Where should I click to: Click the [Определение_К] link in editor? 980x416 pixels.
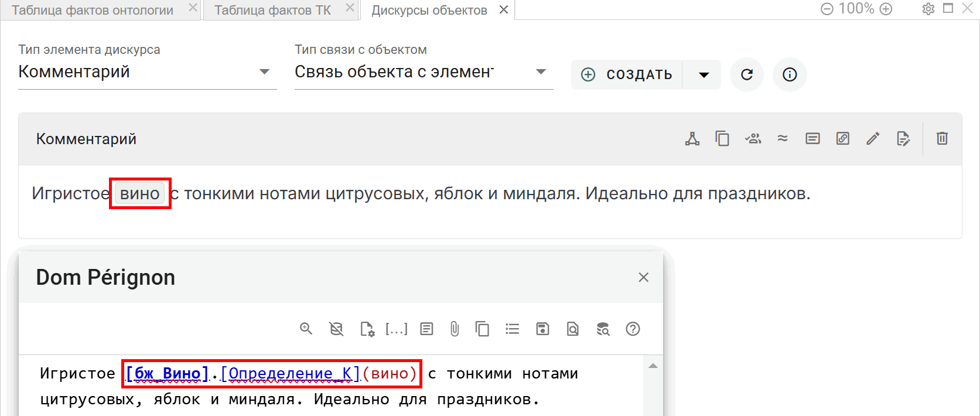tap(291, 373)
